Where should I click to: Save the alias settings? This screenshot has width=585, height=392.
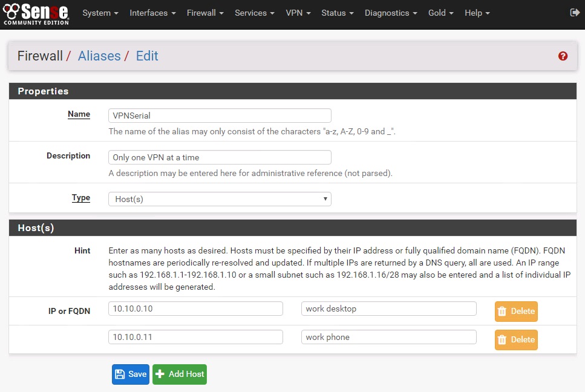[x=131, y=374]
